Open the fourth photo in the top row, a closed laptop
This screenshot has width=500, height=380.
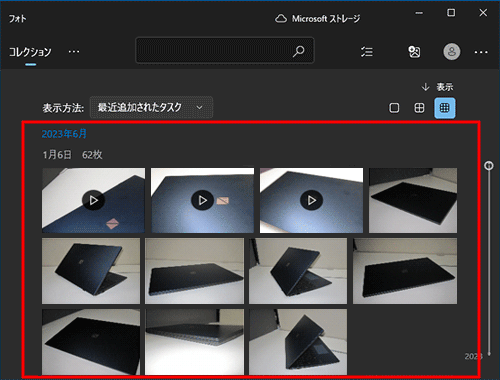[x=413, y=200]
